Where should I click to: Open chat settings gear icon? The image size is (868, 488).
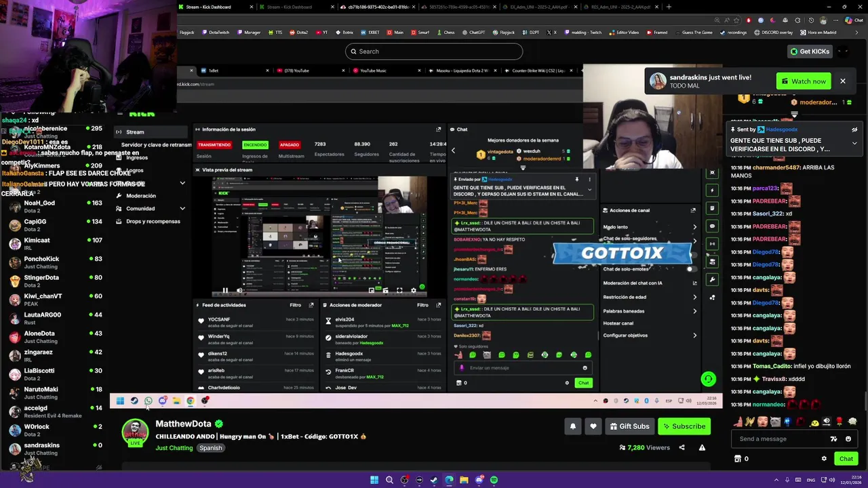tap(824, 459)
